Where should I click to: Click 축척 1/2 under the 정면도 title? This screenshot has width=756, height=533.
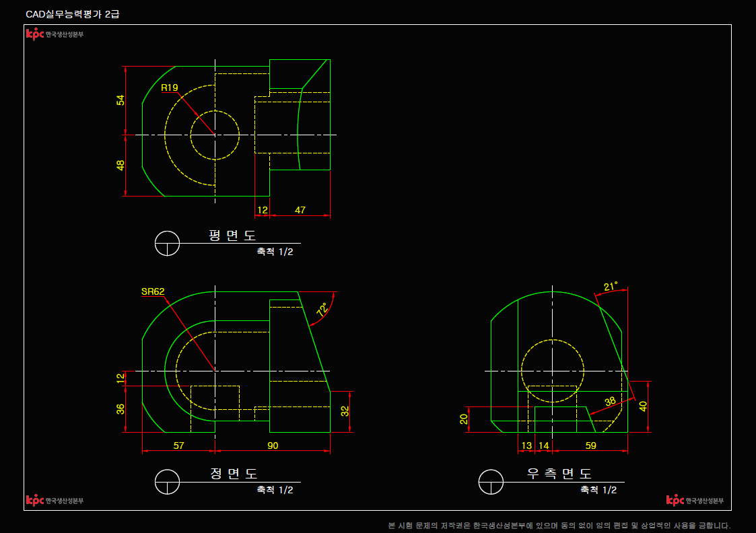(x=275, y=490)
